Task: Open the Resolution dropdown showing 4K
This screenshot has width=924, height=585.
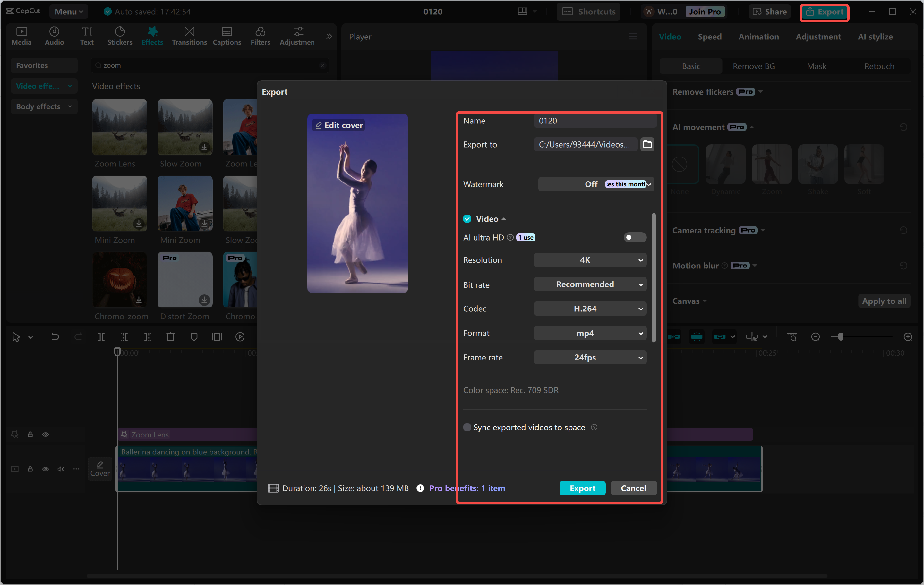Action: (x=590, y=260)
